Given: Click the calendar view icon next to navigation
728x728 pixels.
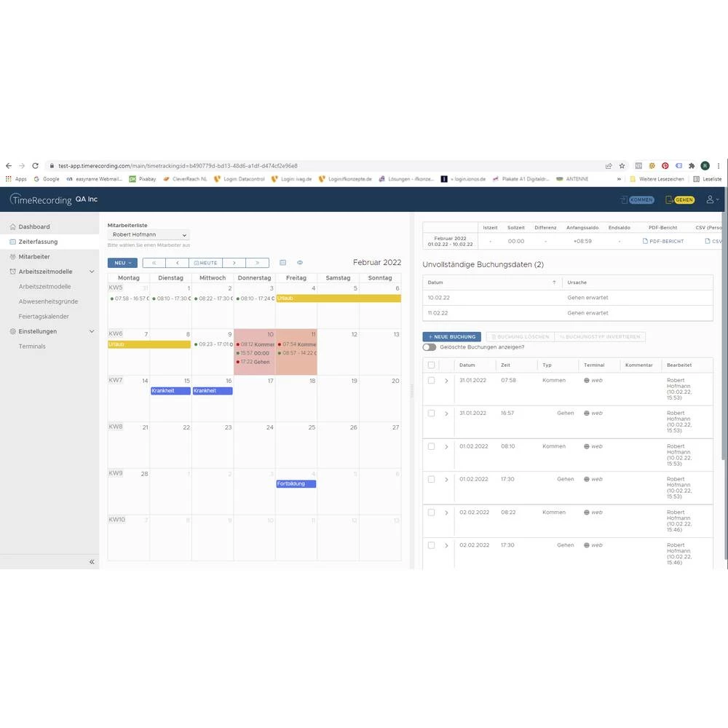Looking at the screenshot, I should click(283, 263).
